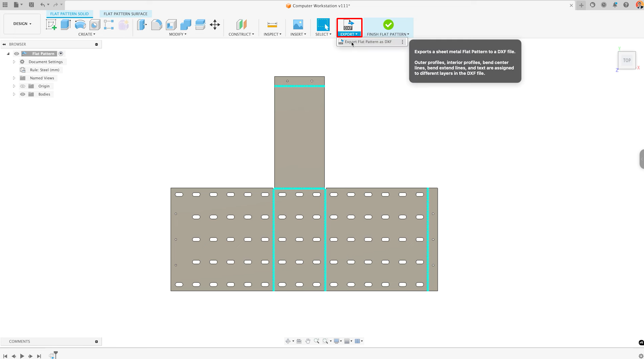
Task: Click the Measure ruler icon
Action: (272, 25)
